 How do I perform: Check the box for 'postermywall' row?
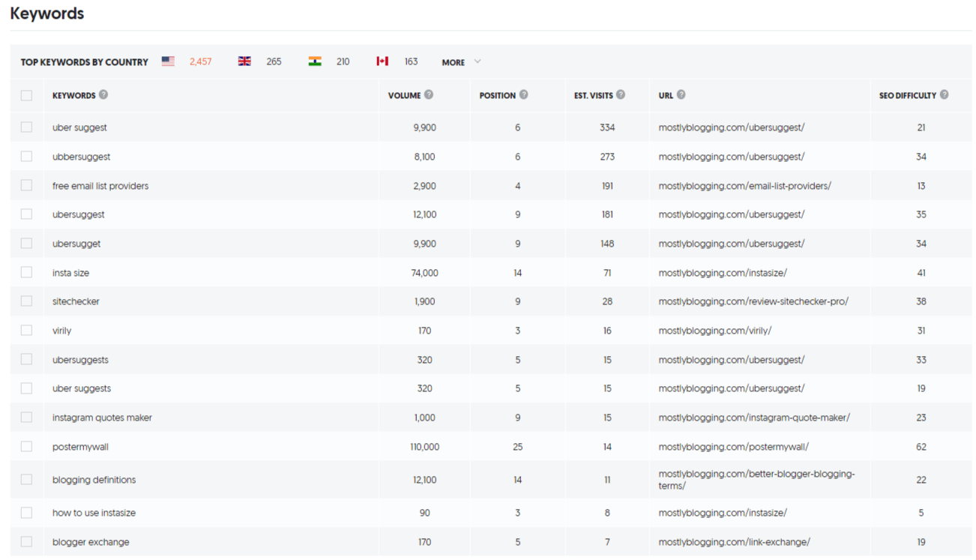coord(27,447)
